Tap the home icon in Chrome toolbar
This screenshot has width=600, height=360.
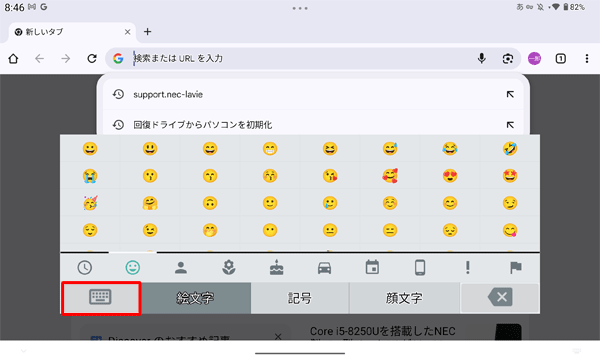(13, 59)
